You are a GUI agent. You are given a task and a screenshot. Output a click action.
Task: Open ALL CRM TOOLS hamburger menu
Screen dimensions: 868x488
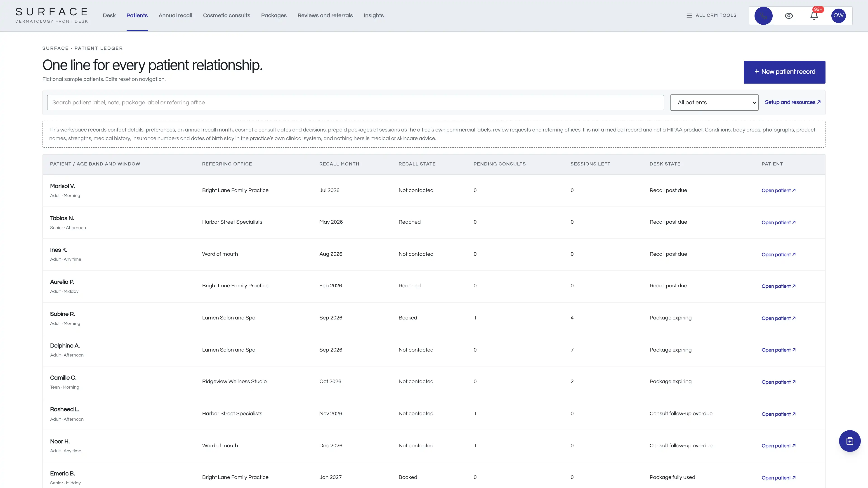(x=711, y=16)
